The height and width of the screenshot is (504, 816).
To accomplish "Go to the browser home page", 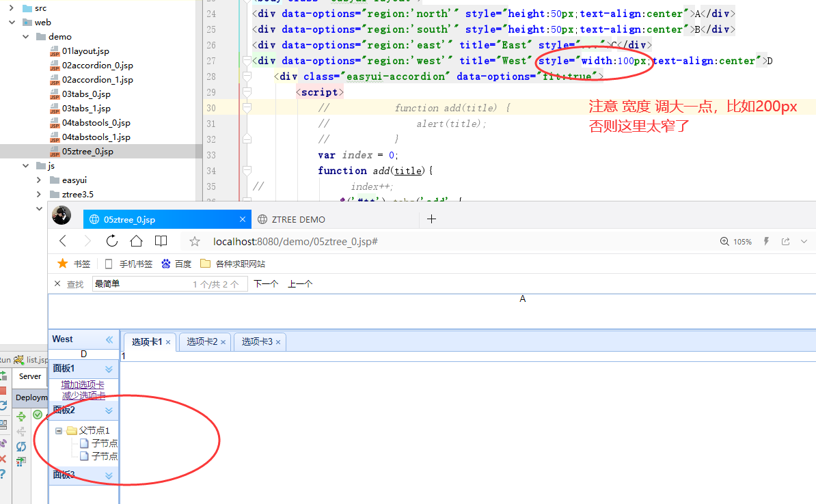I will tap(137, 241).
